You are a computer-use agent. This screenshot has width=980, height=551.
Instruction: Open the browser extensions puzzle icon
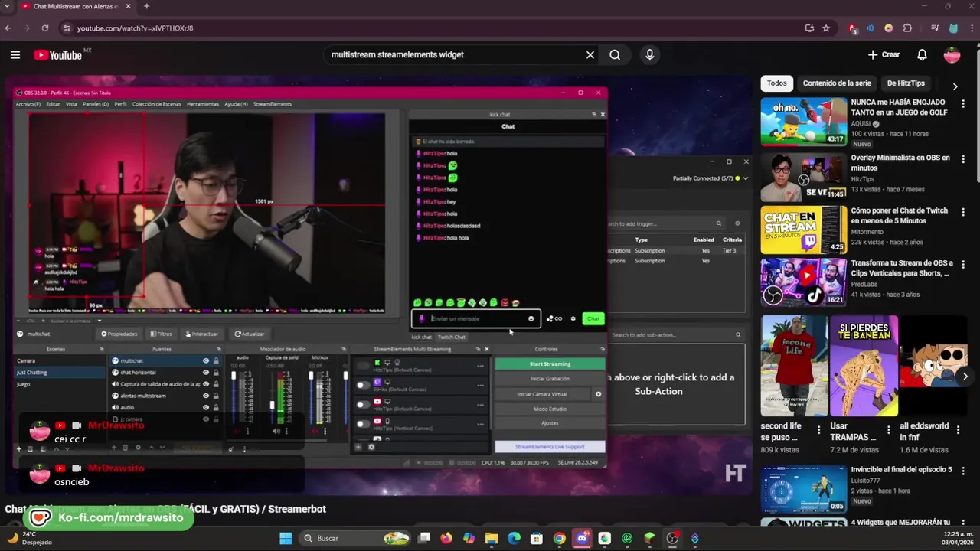pyautogui.click(x=907, y=28)
